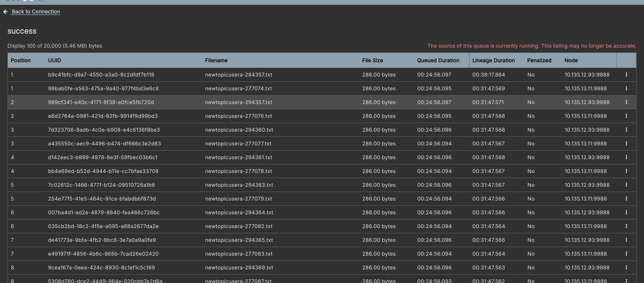This screenshot has width=644, height=283.
Task: Sort the table by the Filename column
Action: [216, 60]
